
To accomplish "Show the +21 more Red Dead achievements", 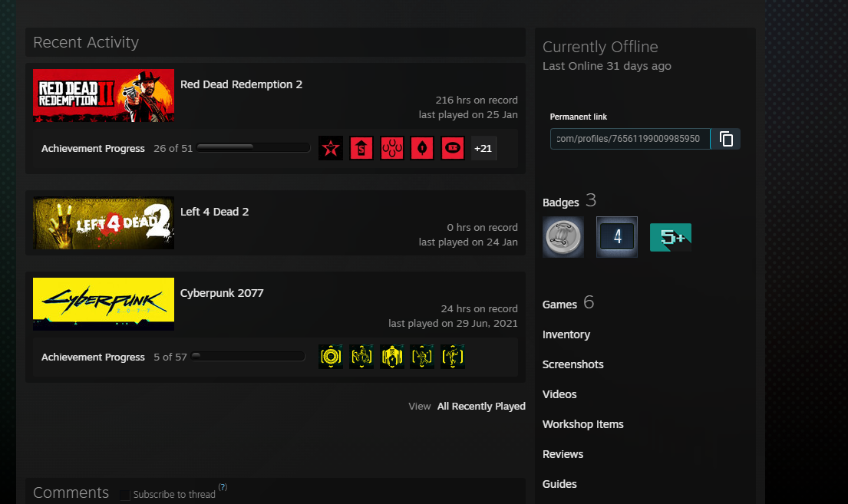I will (483, 148).
